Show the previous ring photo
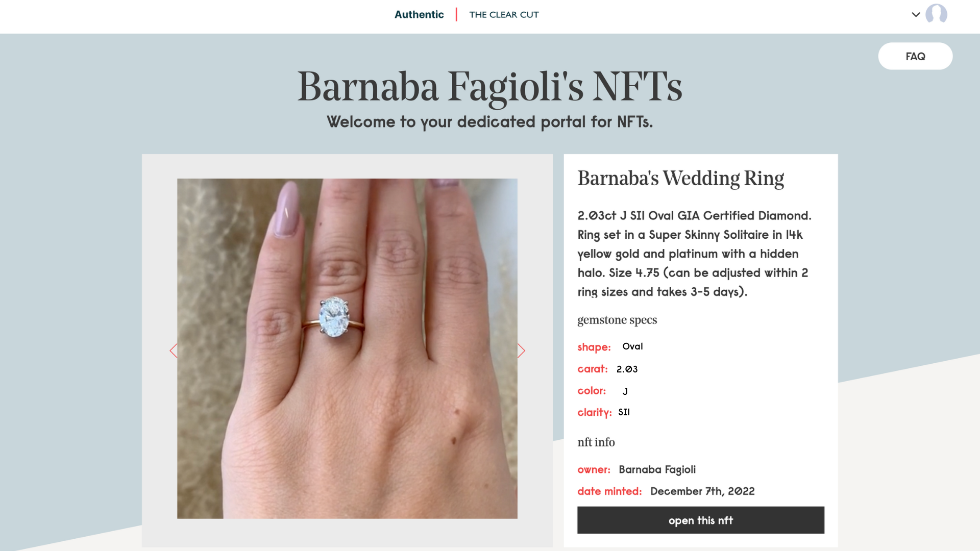 pyautogui.click(x=174, y=350)
